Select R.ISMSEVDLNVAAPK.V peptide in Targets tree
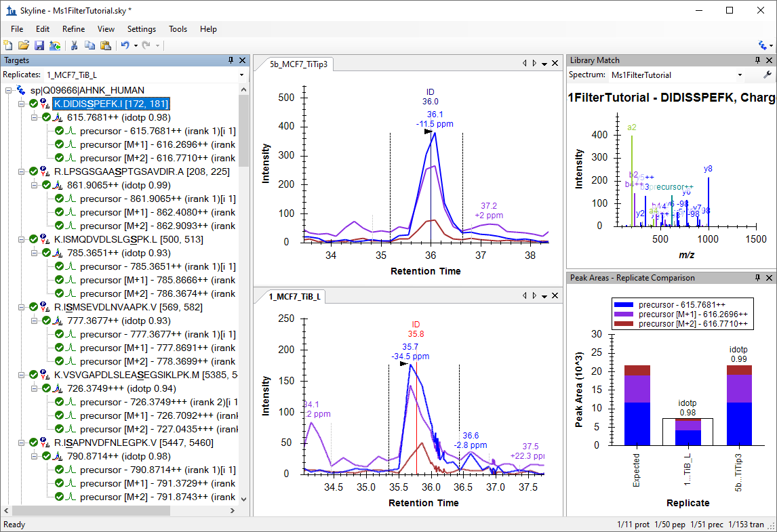Screen dimensions: 777x532 coord(128,307)
